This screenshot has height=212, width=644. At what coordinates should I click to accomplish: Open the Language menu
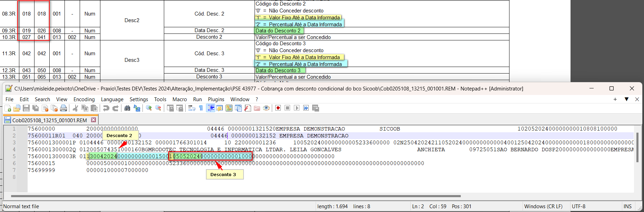(112, 99)
